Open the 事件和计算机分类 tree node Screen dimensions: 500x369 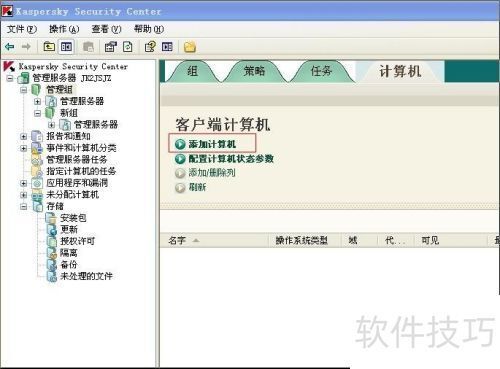point(81,148)
